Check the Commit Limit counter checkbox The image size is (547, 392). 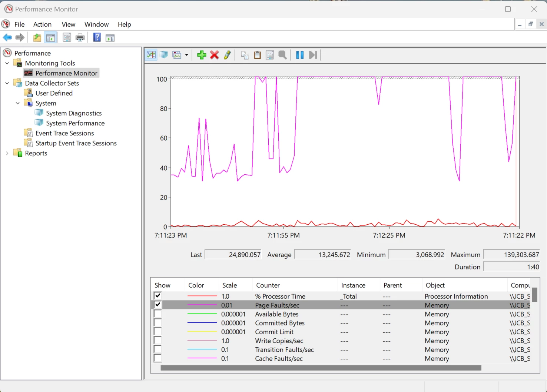pyautogui.click(x=158, y=331)
